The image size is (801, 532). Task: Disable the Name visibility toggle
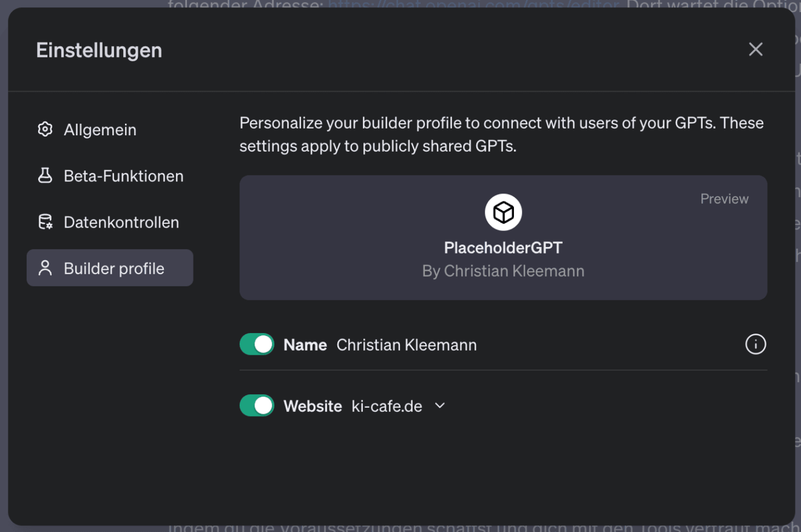(x=257, y=344)
